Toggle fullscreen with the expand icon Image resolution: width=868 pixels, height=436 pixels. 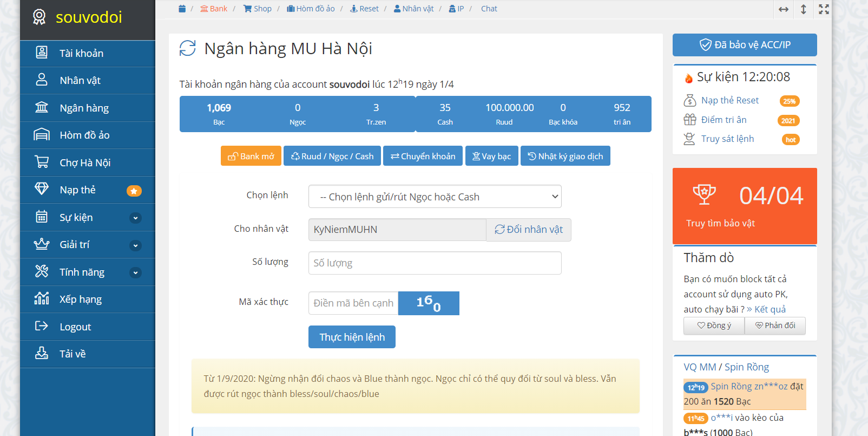point(824,9)
